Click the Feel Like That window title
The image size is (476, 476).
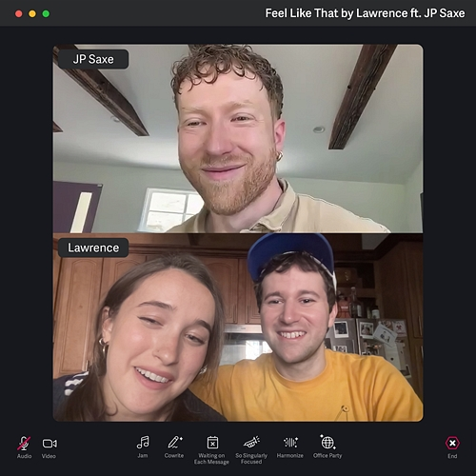pos(365,13)
